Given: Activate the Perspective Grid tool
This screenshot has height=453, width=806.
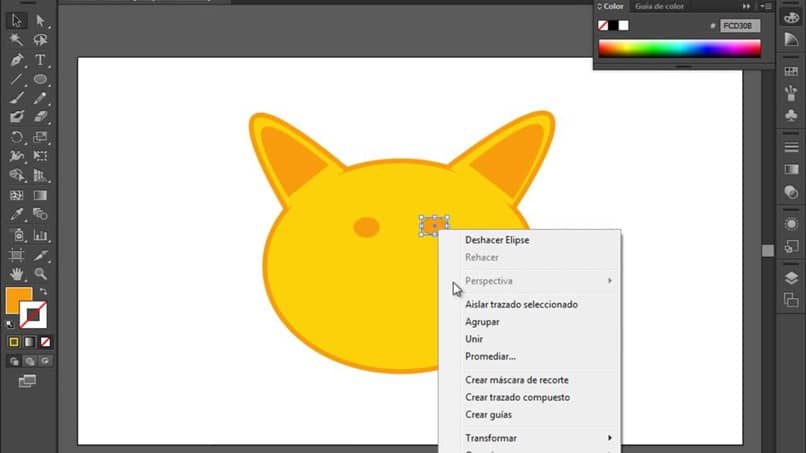Looking at the screenshot, I should 40,175.
